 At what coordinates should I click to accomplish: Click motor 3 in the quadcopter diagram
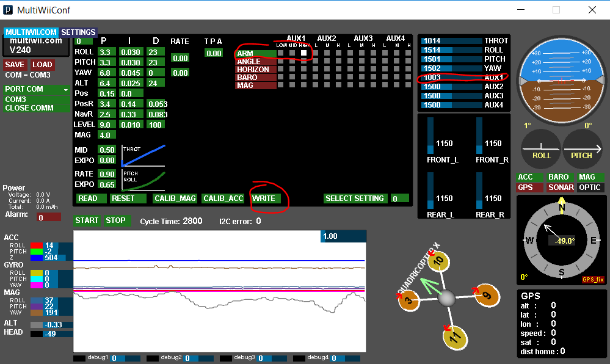pyautogui.click(x=409, y=300)
